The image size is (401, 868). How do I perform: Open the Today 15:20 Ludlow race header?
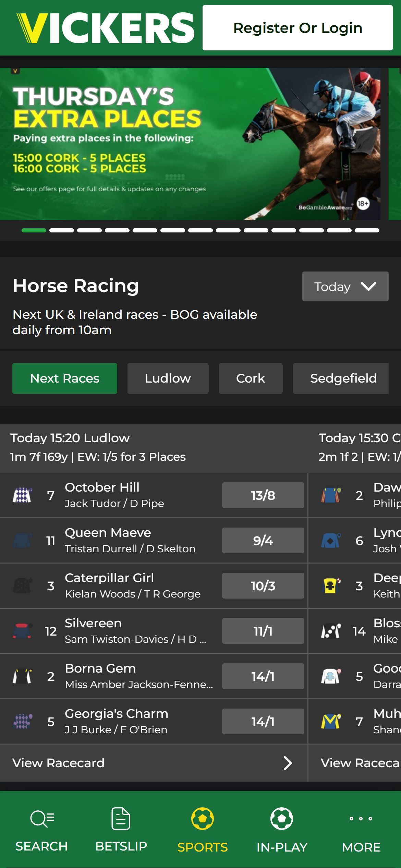(x=154, y=448)
